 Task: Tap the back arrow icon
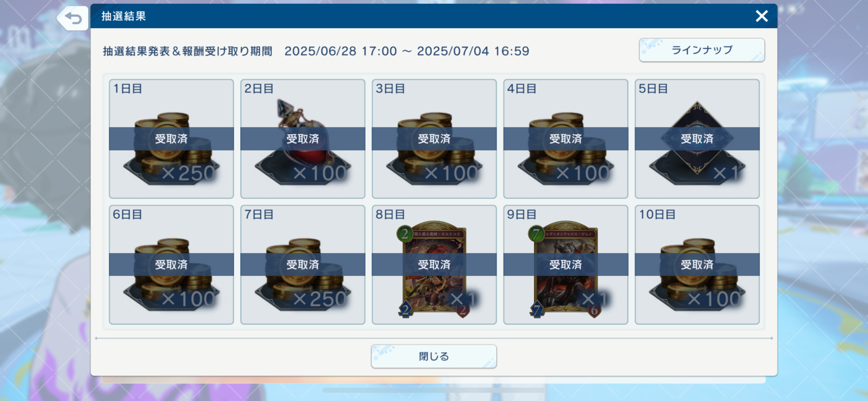click(x=73, y=18)
